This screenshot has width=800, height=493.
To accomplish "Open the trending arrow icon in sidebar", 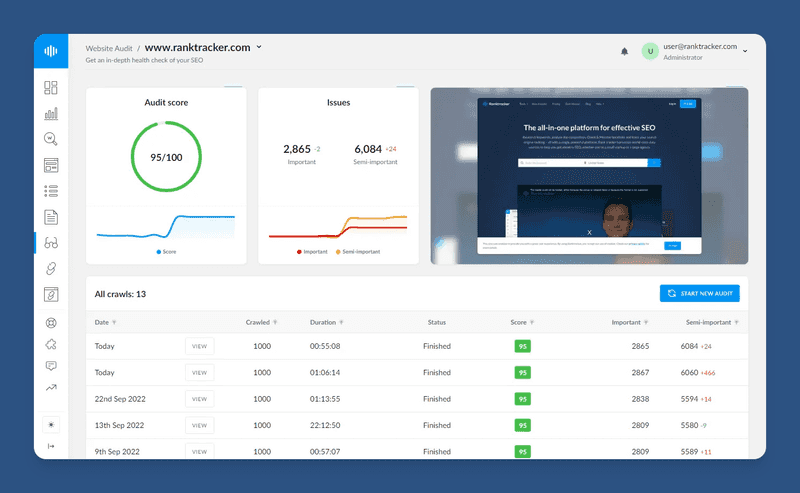I will coord(51,387).
